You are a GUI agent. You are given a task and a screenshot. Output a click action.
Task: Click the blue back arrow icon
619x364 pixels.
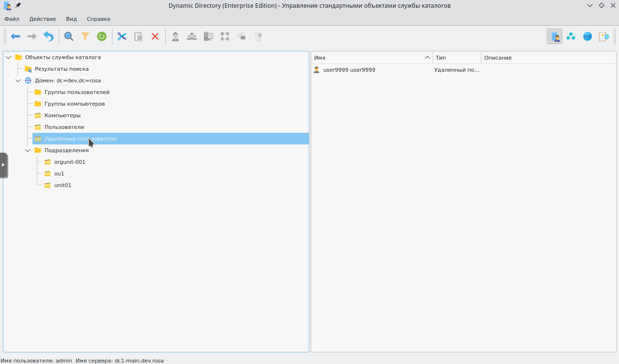point(16,36)
